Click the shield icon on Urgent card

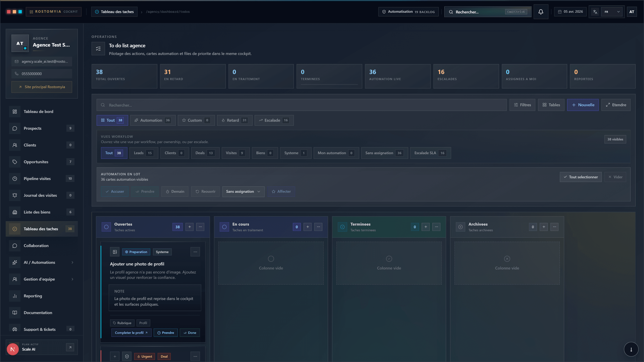[127, 357]
